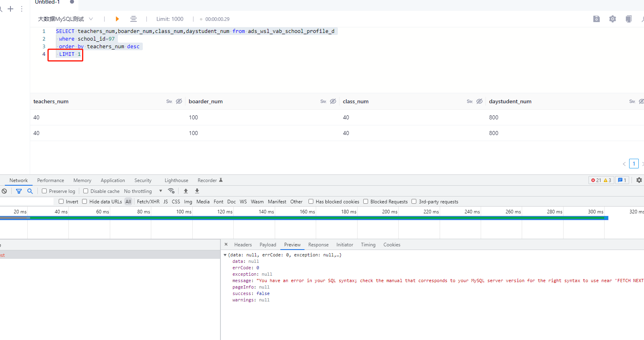Check the Invert filter checkbox
This screenshot has height=340, width=644.
click(x=61, y=202)
